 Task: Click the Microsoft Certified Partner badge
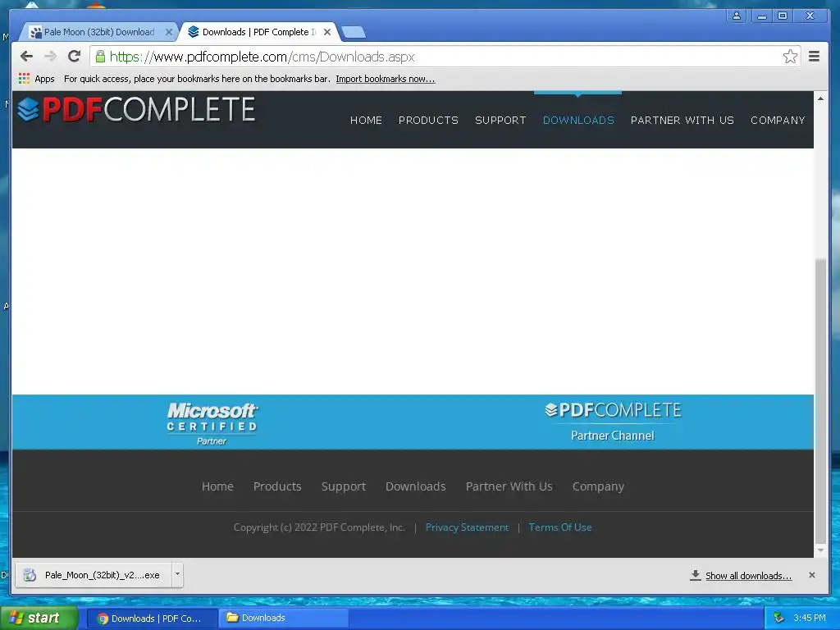(x=212, y=423)
